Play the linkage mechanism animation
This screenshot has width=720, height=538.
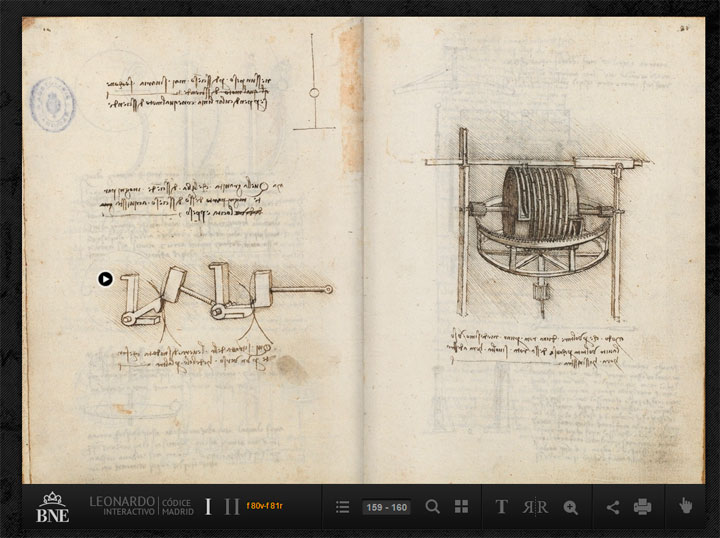coord(105,279)
